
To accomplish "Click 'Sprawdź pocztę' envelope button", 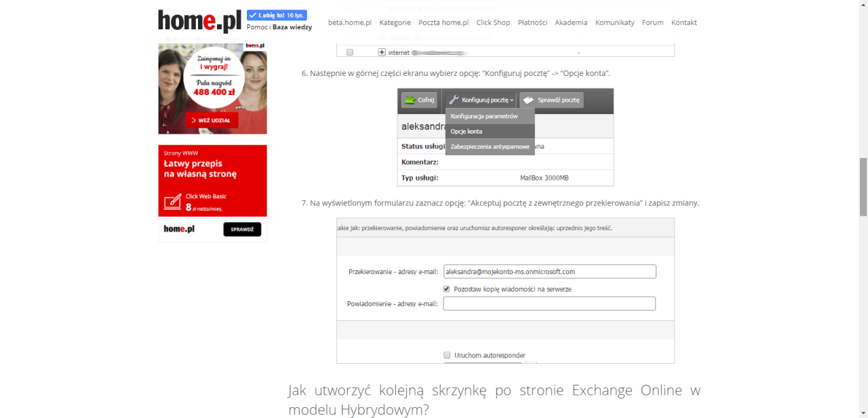I will pyautogui.click(x=551, y=100).
